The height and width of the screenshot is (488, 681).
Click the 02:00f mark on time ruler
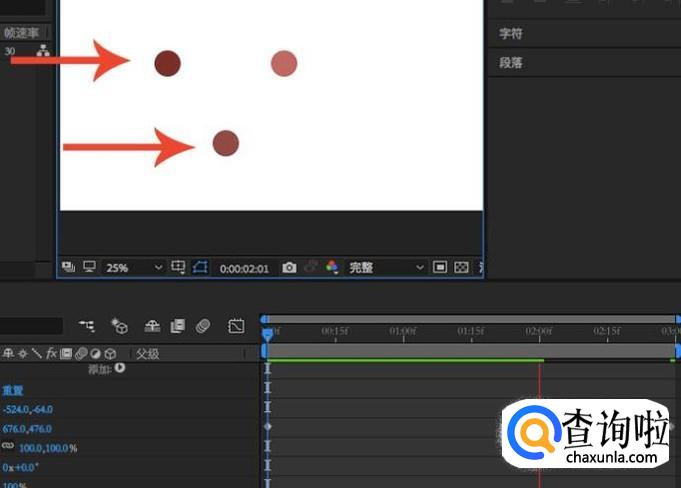pos(539,332)
